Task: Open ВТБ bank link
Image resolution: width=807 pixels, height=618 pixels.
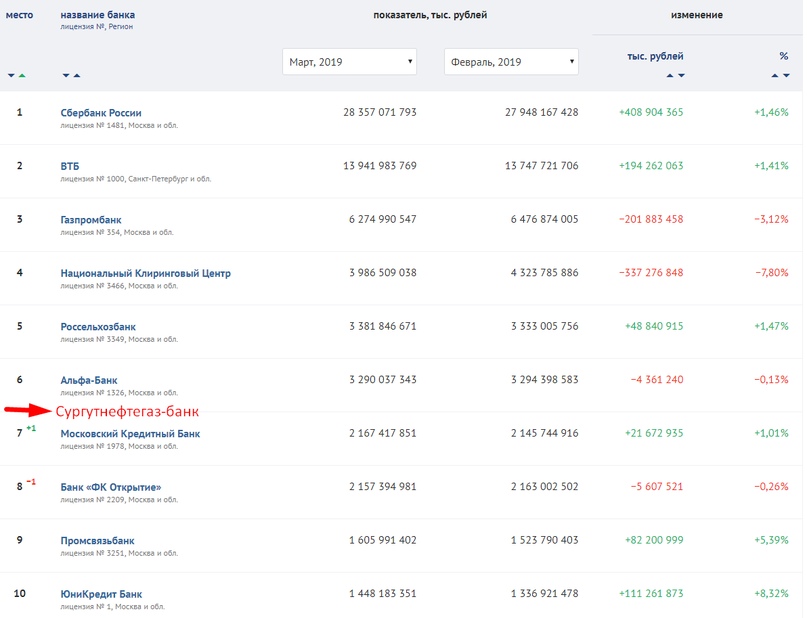Action: pyautogui.click(x=70, y=166)
